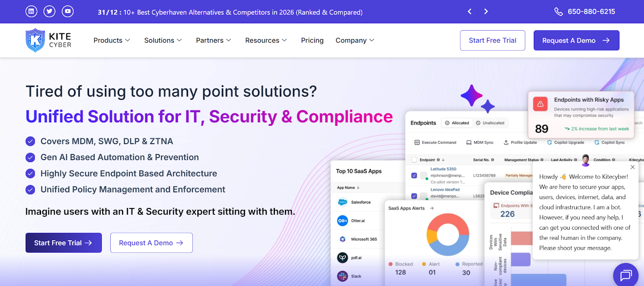The image size is (644, 286).
Task: Select the Unallocated filter option
Action: pyautogui.click(x=490, y=123)
